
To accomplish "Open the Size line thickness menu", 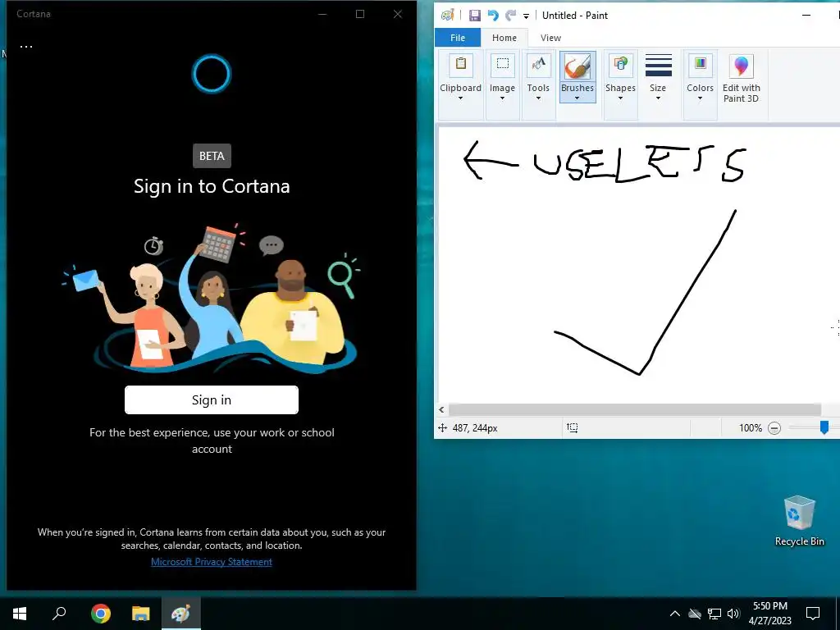I will (x=658, y=78).
